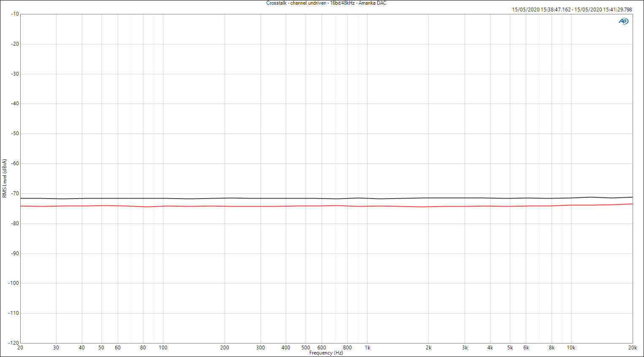Click the '20k' frequency axis label
Screen dimensions: 644x357
pos(632,348)
